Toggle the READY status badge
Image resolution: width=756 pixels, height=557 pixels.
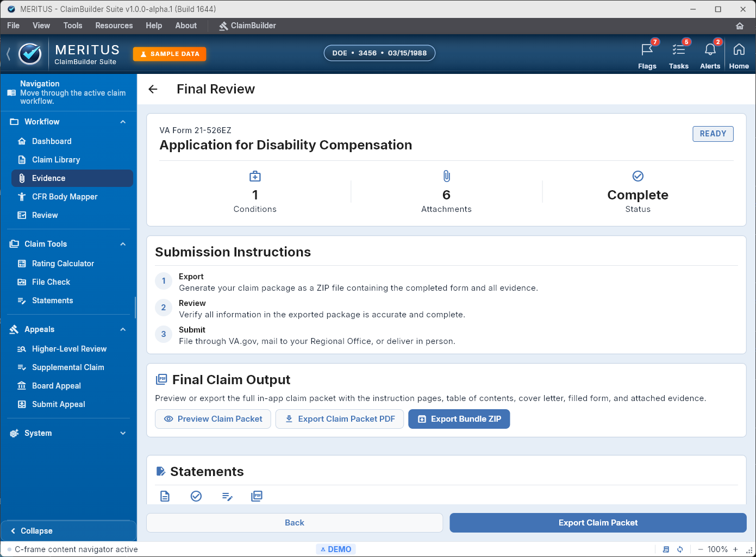click(713, 134)
